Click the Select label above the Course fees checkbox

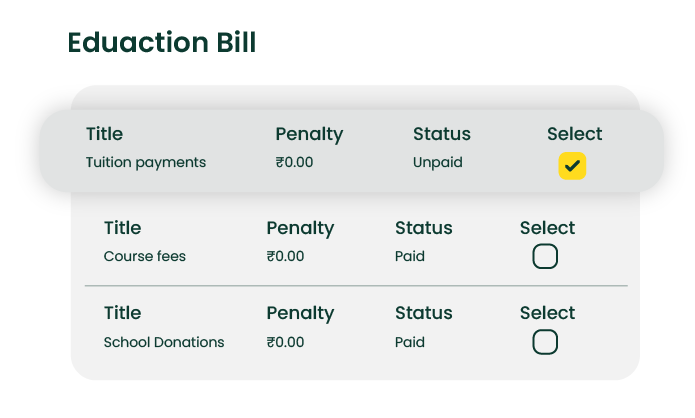pyautogui.click(x=548, y=228)
